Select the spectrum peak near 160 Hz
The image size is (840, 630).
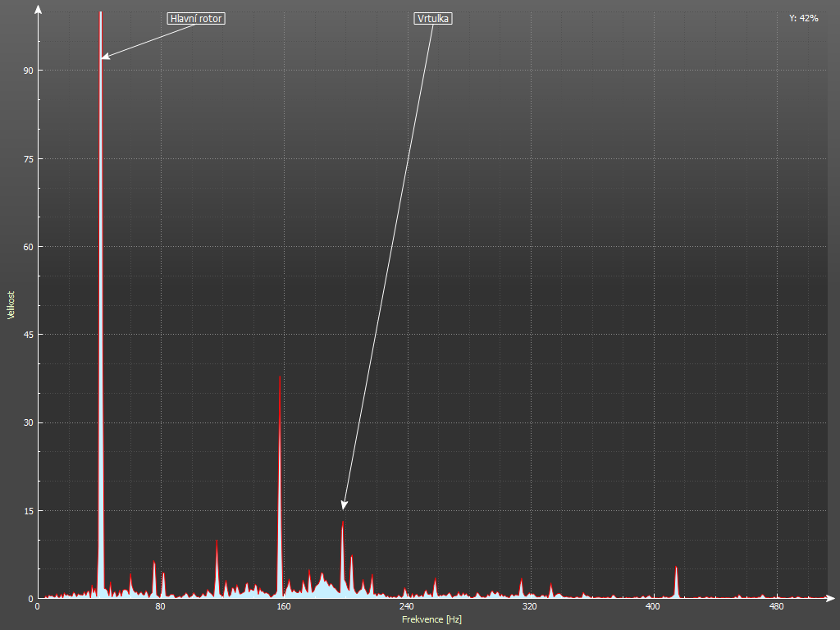click(280, 492)
